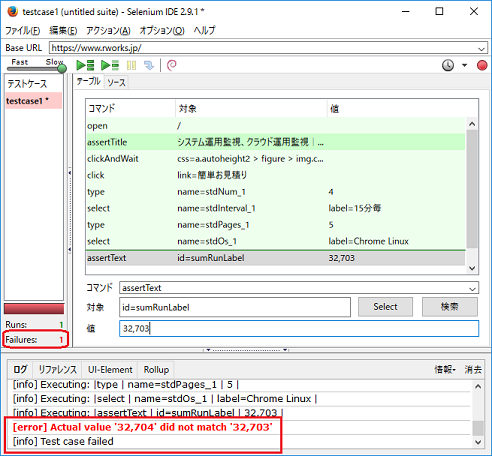This screenshot has height=456, width=492.
Task: Click the error log line about 32,704
Action: 143,427
